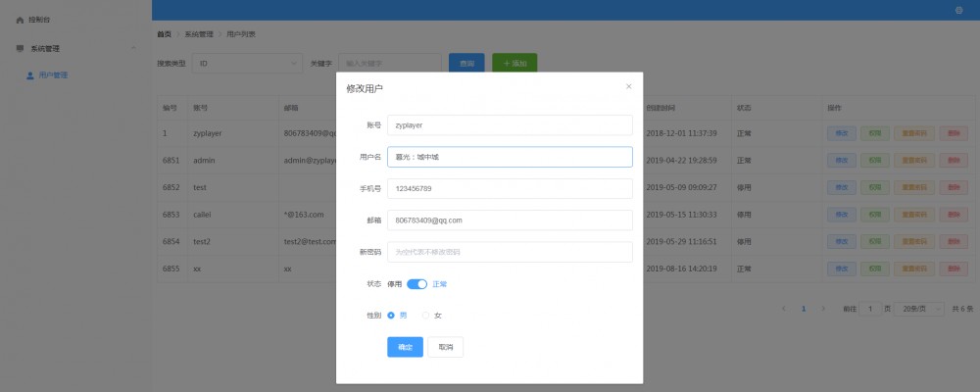Click 修改 in the 2019-08-16 xx row
The height and width of the screenshot is (392, 980).
click(842, 269)
